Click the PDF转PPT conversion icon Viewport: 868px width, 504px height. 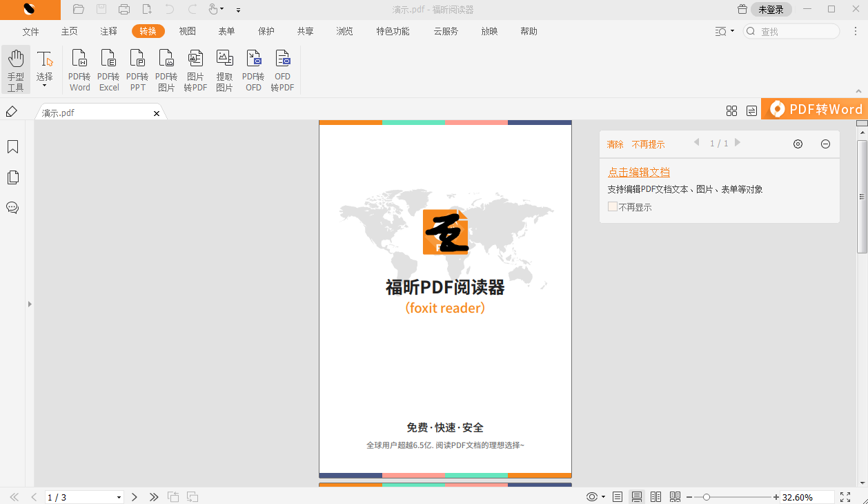coord(137,70)
